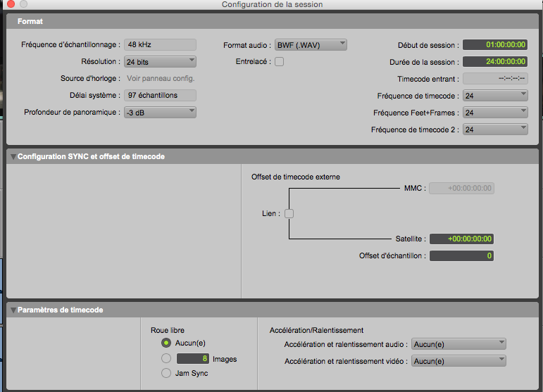
Task: Click the Images frame count field
Action: point(192,358)
